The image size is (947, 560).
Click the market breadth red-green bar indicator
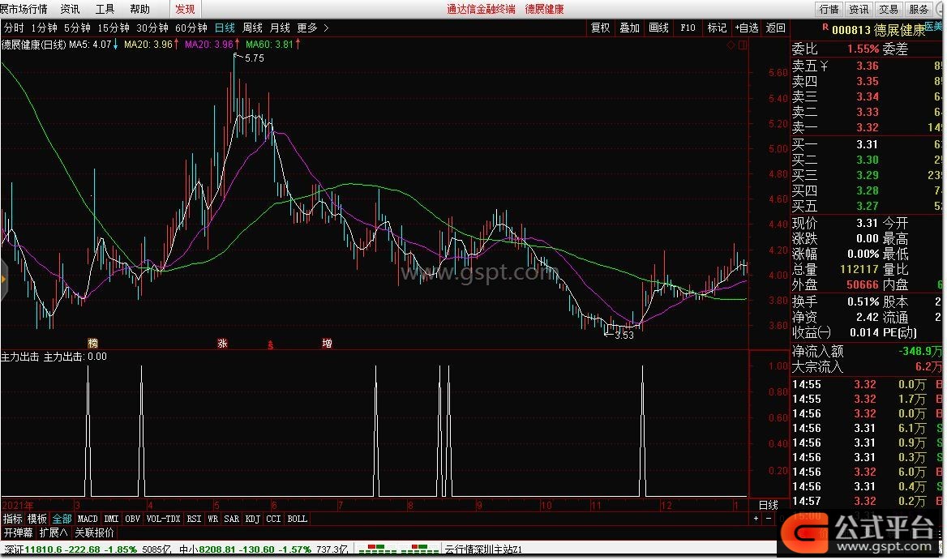[x=399, y=549]
